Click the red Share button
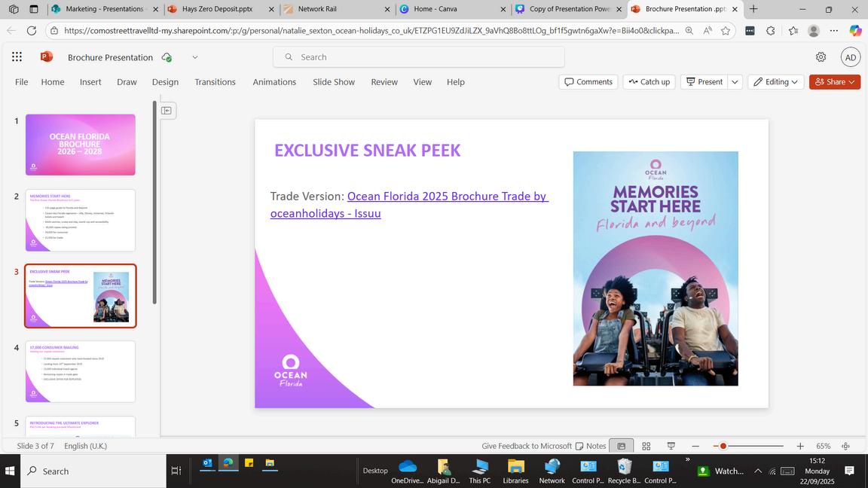 (835, 82)
